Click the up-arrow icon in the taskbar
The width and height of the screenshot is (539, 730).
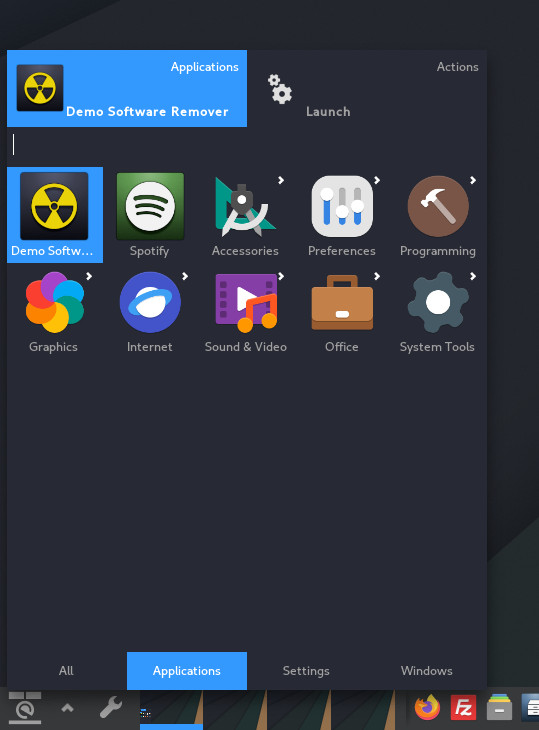point(67,708)
